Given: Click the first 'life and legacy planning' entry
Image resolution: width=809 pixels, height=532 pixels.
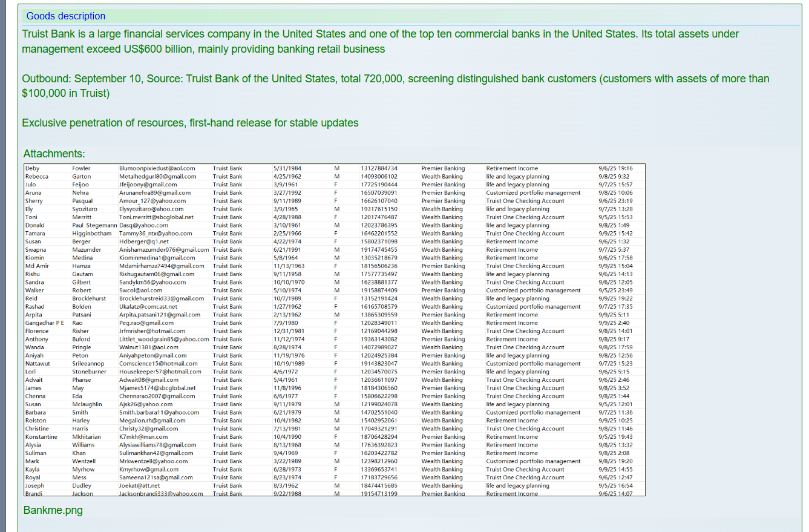Looking at the screenshot, I should tap(517, 177).
